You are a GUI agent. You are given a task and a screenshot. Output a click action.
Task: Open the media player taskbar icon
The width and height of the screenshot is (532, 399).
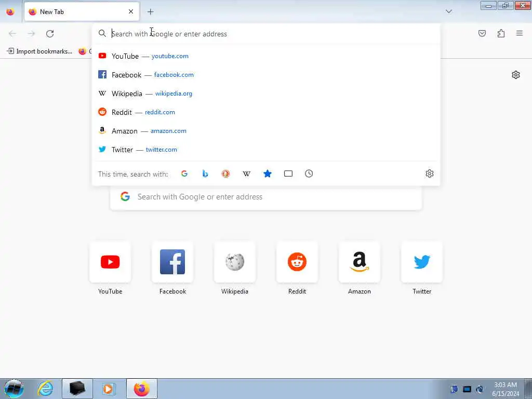109,389
